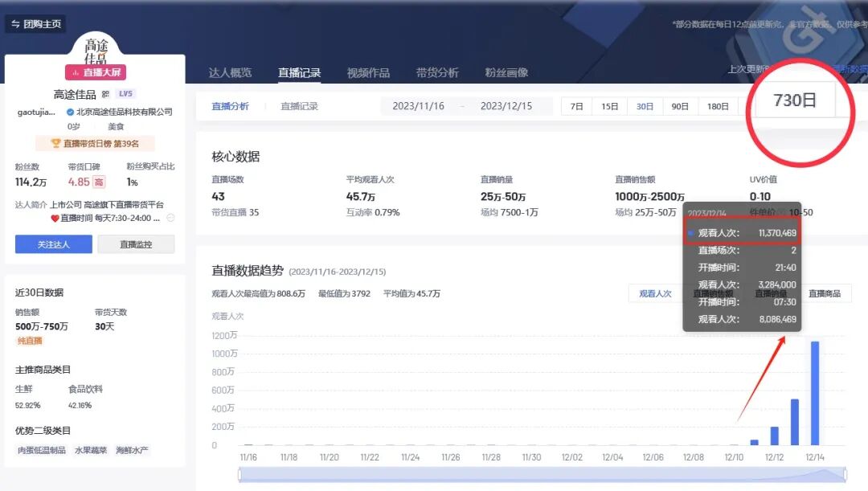868x491 pixels.
Task: Select the 15日 range option
Action: (x=609, y=106)
